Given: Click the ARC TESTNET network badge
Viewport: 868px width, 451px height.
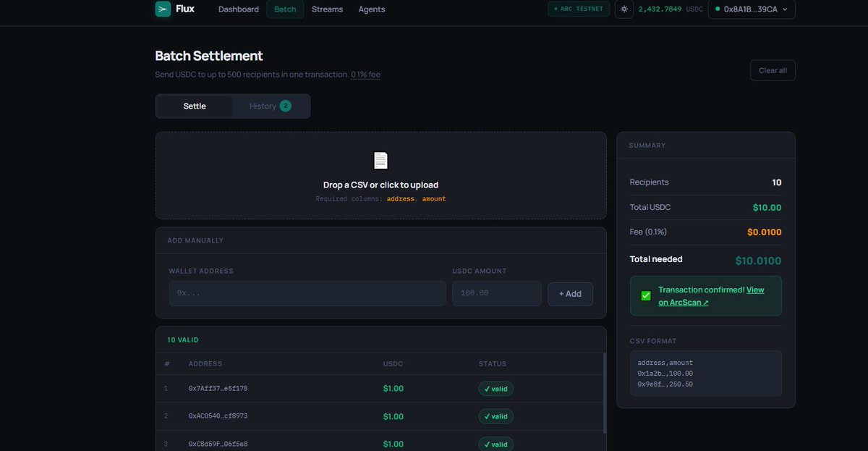Looking at the screenshot, I should click(579, 9).
